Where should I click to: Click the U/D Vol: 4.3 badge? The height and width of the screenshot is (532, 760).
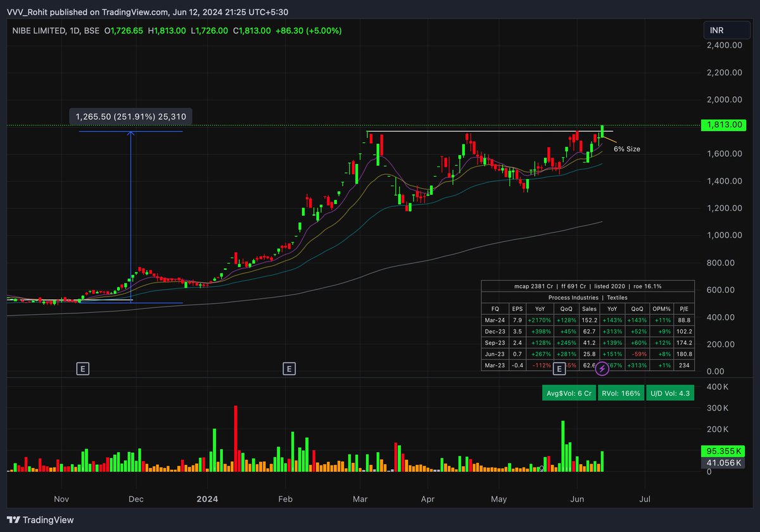pos(670,393)
